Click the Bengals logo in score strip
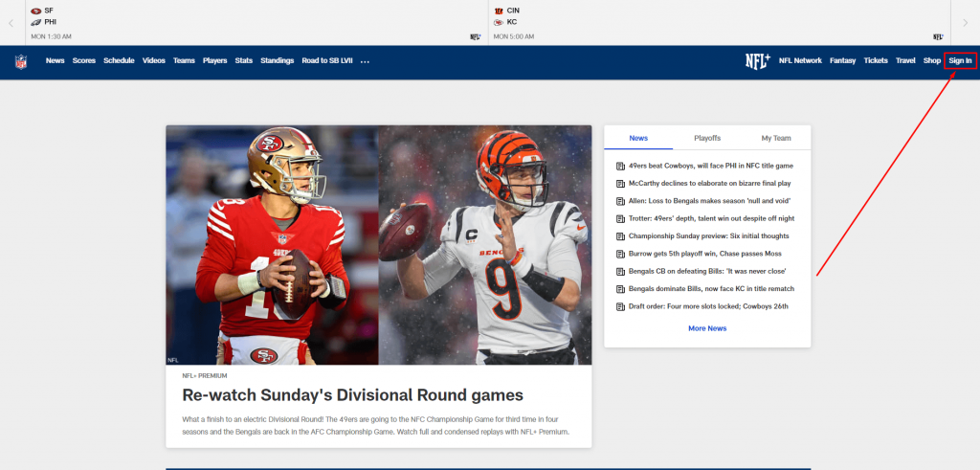The width and height of the screenshot is (980, 470). tap(499, 11)
